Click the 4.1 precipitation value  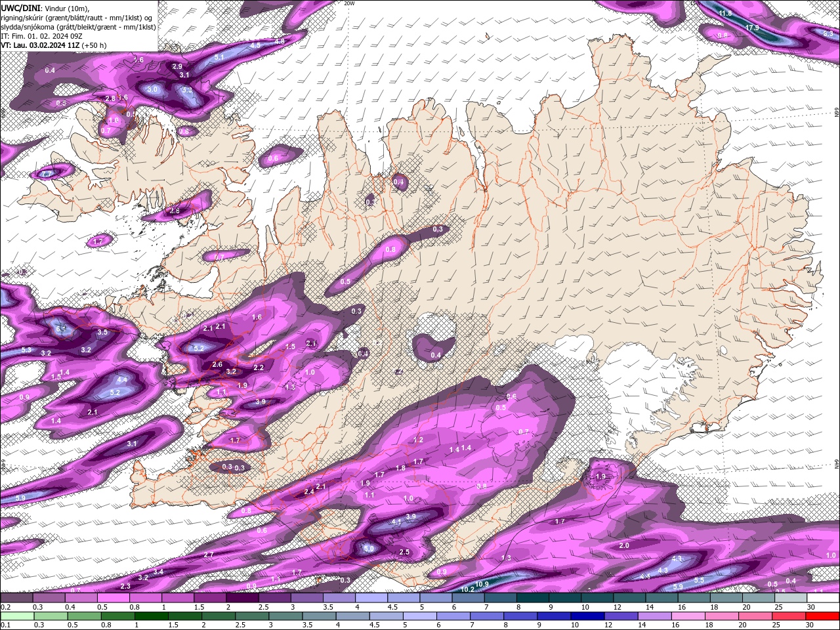coord(396,522)
